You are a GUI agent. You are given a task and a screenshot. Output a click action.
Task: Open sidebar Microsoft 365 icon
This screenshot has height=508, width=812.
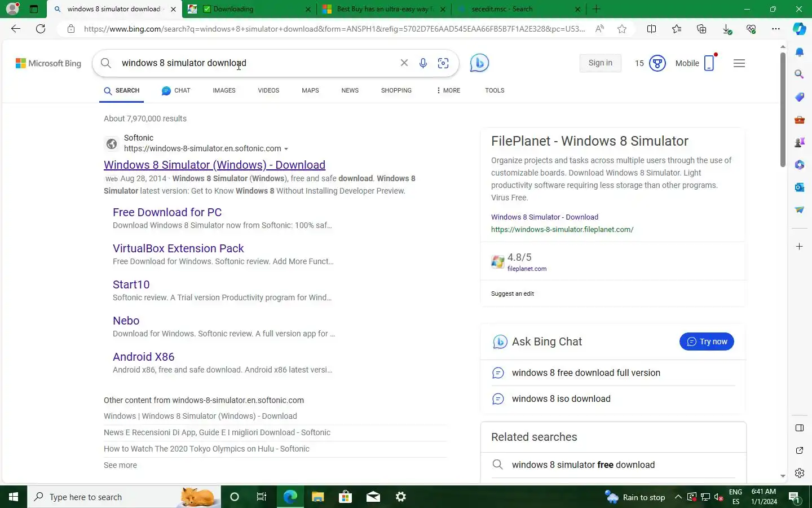800,165
